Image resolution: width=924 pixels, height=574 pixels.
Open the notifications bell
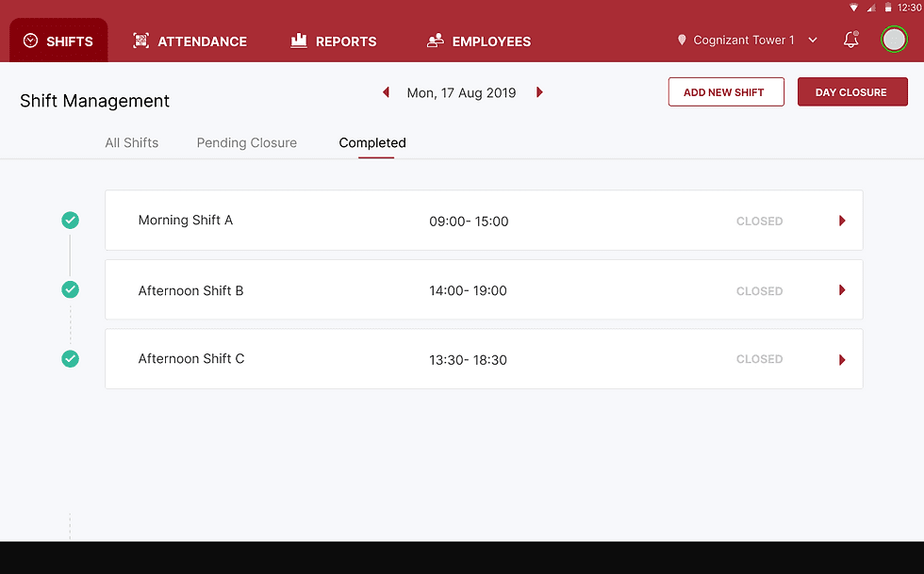pyautogui.click(x=850, y=40)
